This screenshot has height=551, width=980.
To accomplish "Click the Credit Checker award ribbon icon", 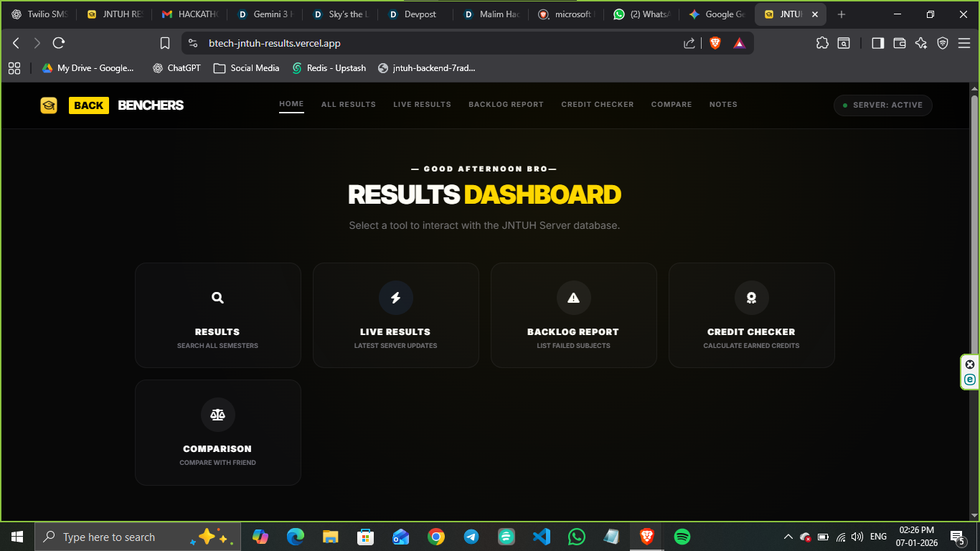I will point(752,298).
